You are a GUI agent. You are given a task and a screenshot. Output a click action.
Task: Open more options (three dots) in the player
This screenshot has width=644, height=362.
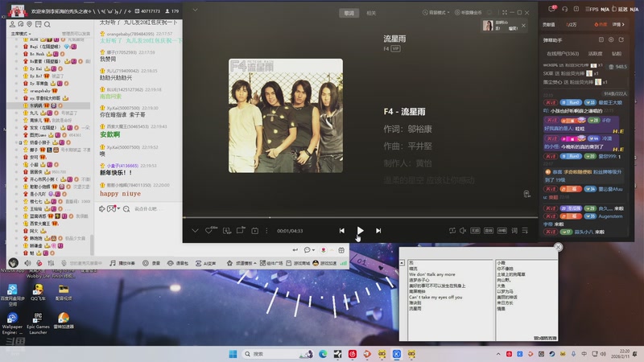266,231
